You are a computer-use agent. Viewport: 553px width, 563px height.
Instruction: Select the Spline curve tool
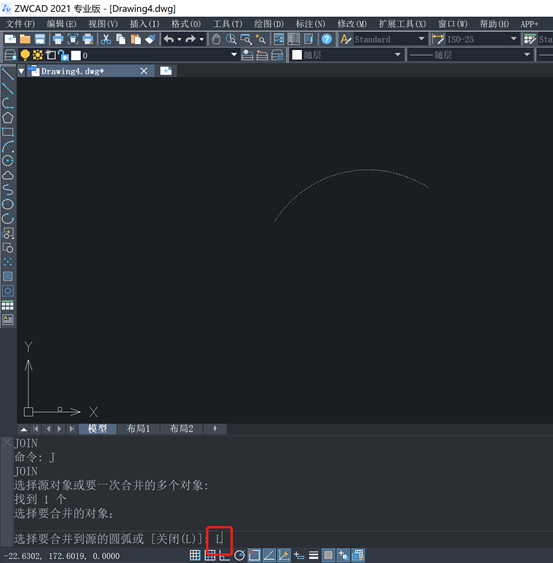tap(8, 190)
